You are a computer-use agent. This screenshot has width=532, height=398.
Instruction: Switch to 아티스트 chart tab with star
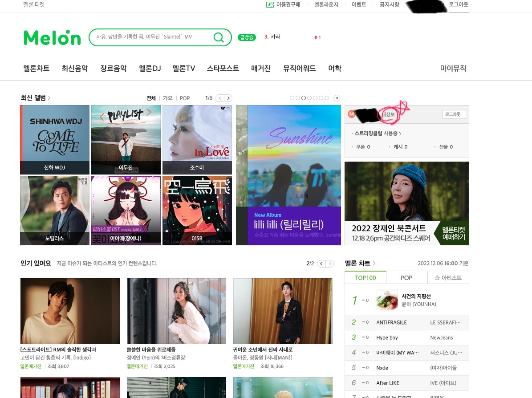(448, 277)
